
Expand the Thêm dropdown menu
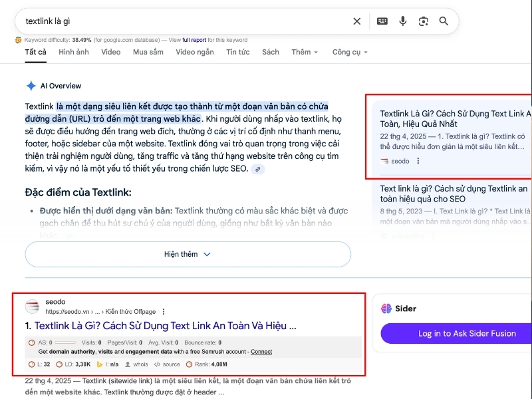[305, 52]
